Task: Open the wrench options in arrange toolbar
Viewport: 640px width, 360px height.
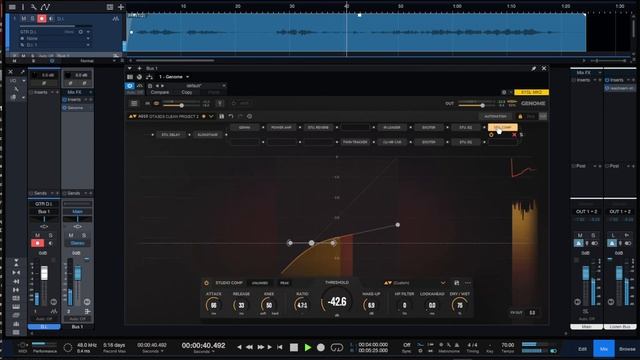Action: tap(33, 7)
